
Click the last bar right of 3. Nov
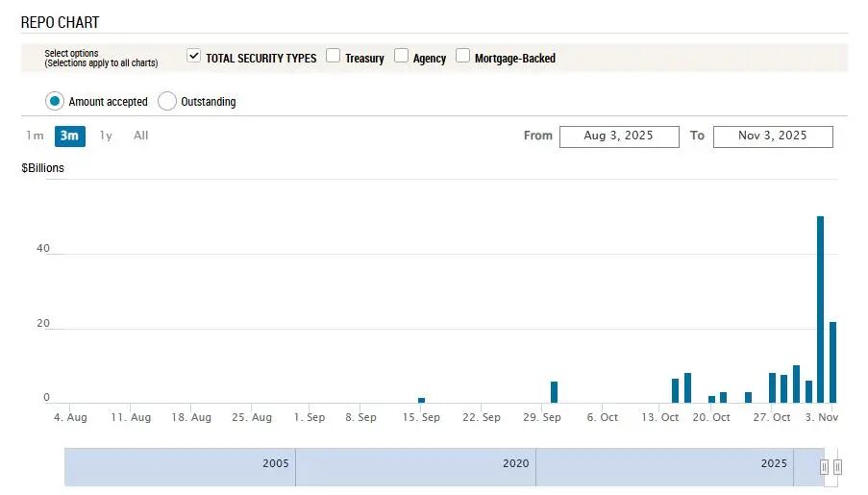[832, 362]
